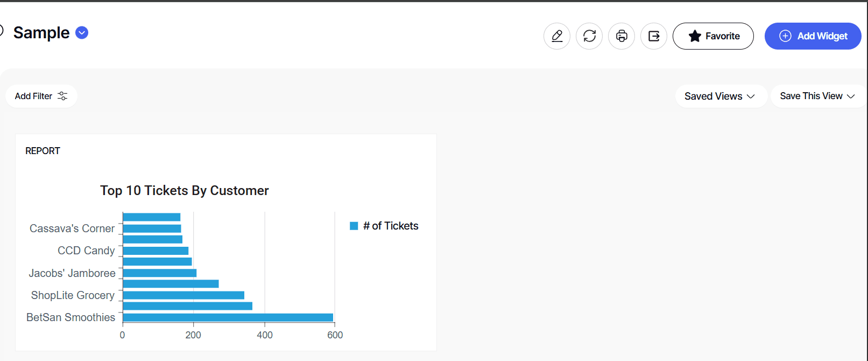Open the Sample dashboard dropdown arrow

pos(82,33)
